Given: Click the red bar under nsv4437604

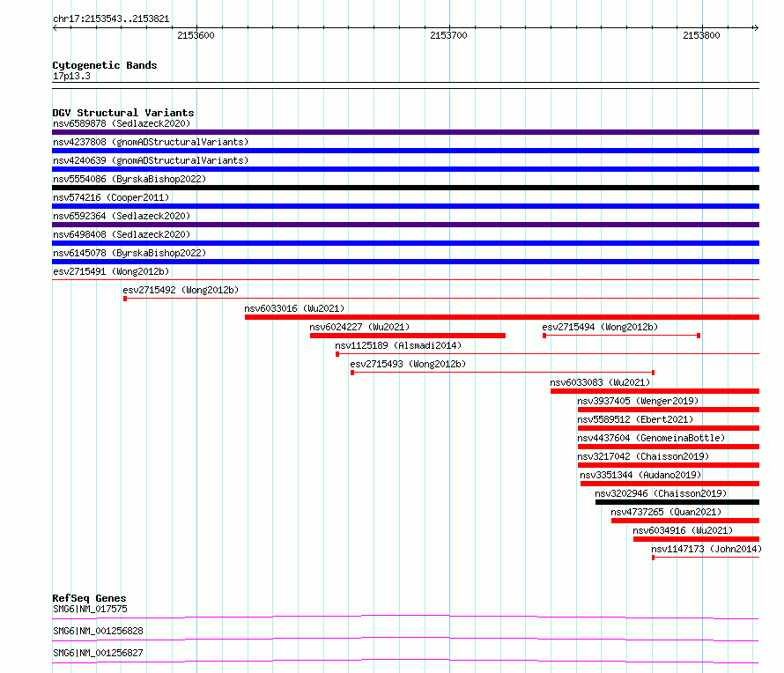Looking at the screenshot, I should (x=669, y=447).
